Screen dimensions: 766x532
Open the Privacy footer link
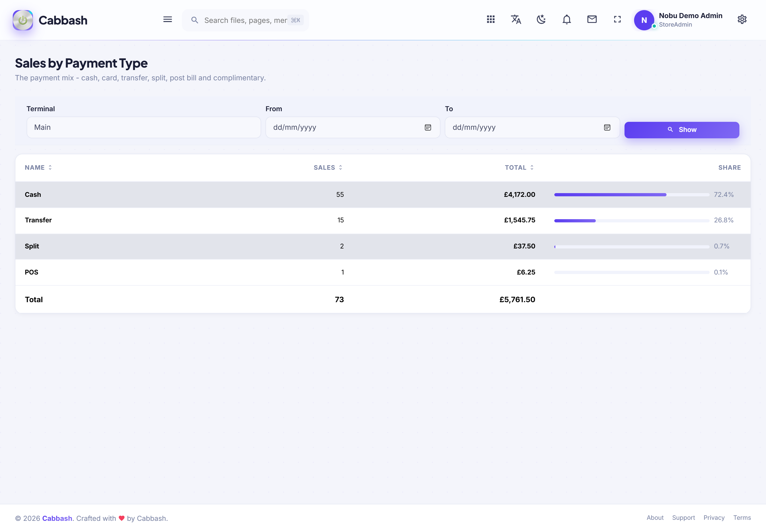click(714, 518)
